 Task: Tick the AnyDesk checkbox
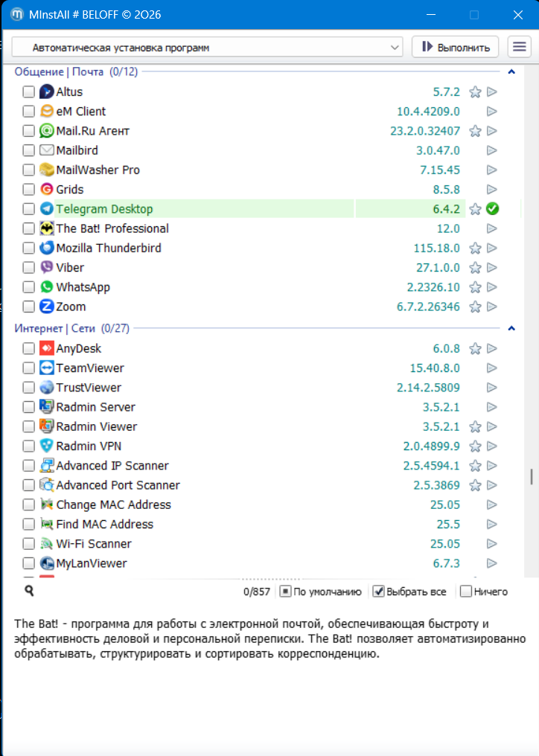pos(28,348)
